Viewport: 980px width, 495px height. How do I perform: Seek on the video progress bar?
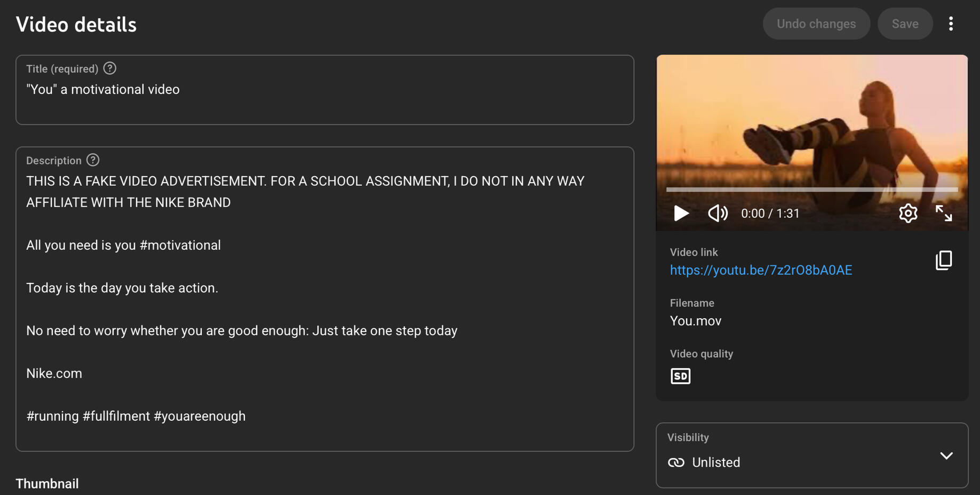click(811, 190)
